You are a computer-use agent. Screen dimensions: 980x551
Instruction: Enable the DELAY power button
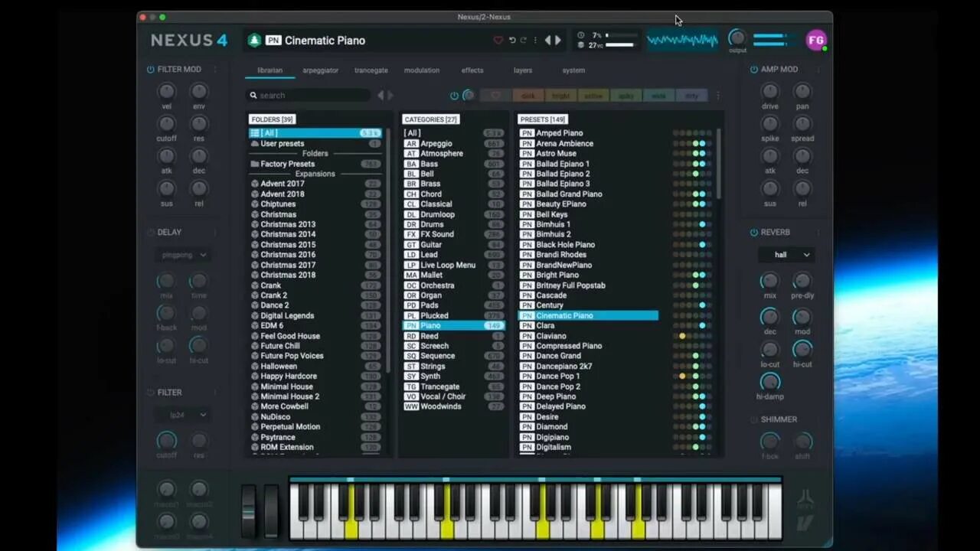150,233
